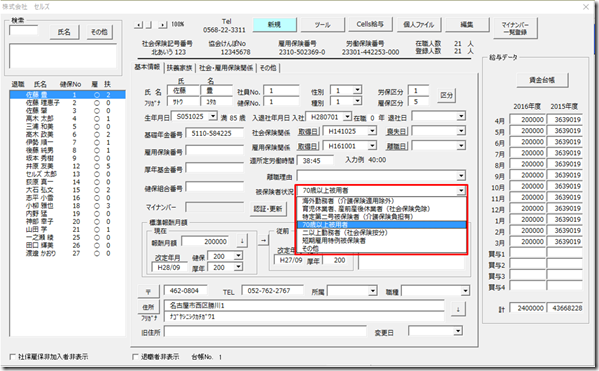The image size is (599, 371).
Task: Open the 職種 dropdown
Action: pos(465,291)
